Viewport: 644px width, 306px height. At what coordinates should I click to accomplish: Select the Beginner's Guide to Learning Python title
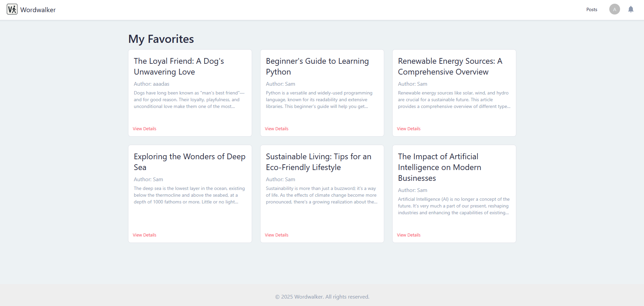(317, 66)
